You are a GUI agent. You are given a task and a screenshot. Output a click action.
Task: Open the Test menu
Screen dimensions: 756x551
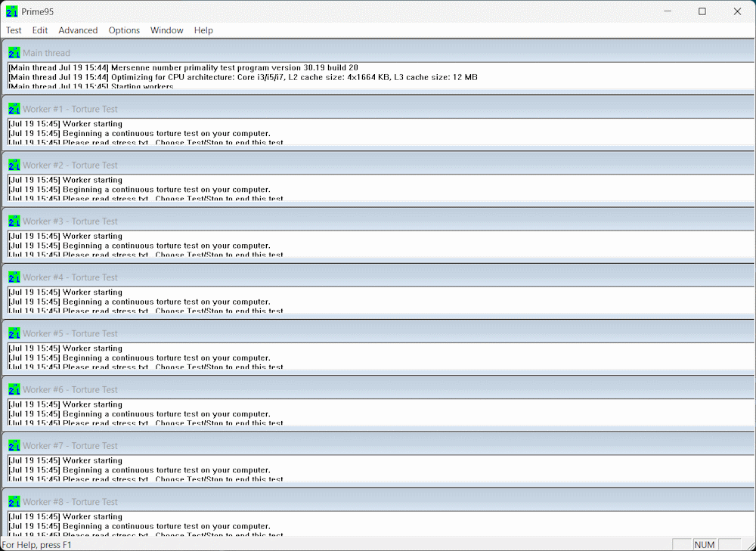[x=14, y=30]
